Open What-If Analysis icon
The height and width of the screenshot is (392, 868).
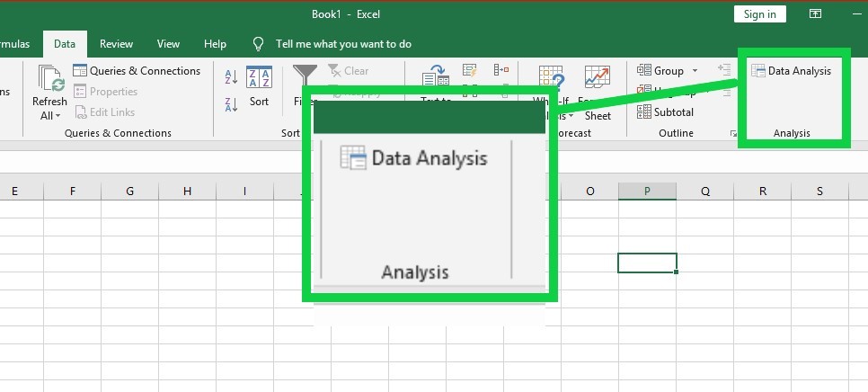[552, 78]
